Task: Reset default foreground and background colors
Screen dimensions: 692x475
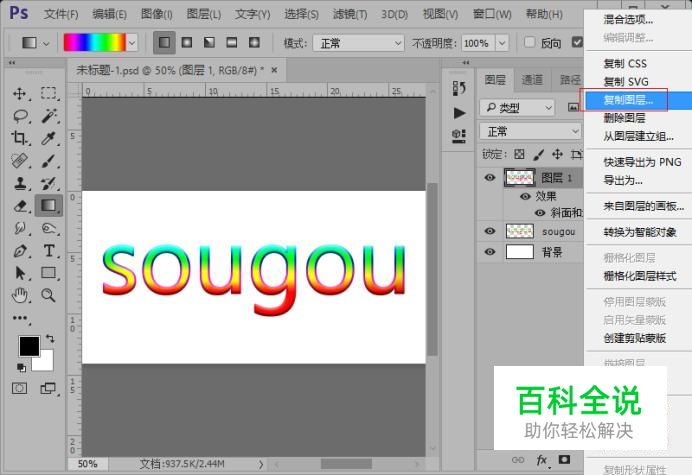Action: click(21, 367)
